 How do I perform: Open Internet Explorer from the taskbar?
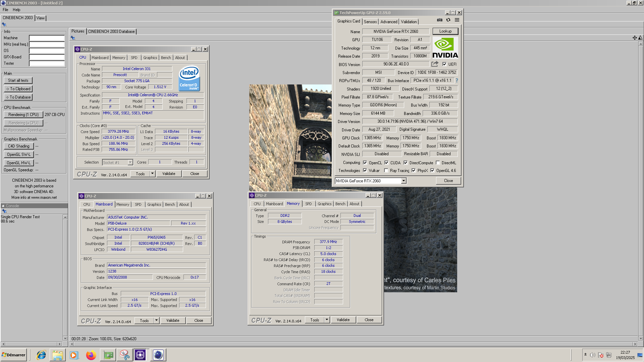coord(41,355)
